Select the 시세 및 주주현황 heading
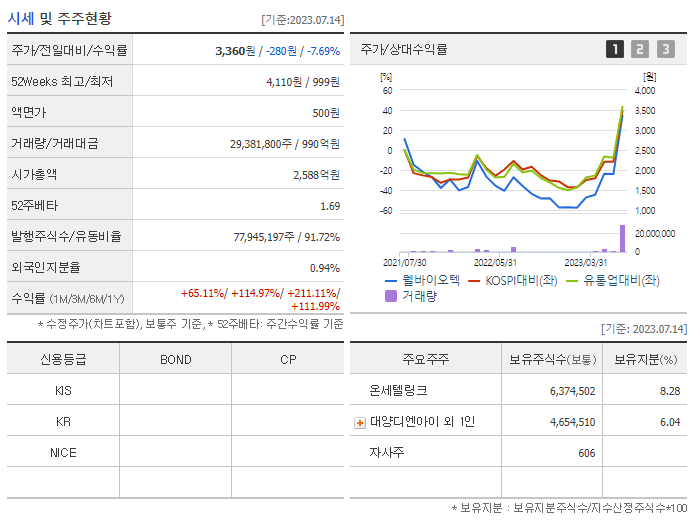Image resolution: width=700 pixels, height=523 pixels. pos(59,18)
